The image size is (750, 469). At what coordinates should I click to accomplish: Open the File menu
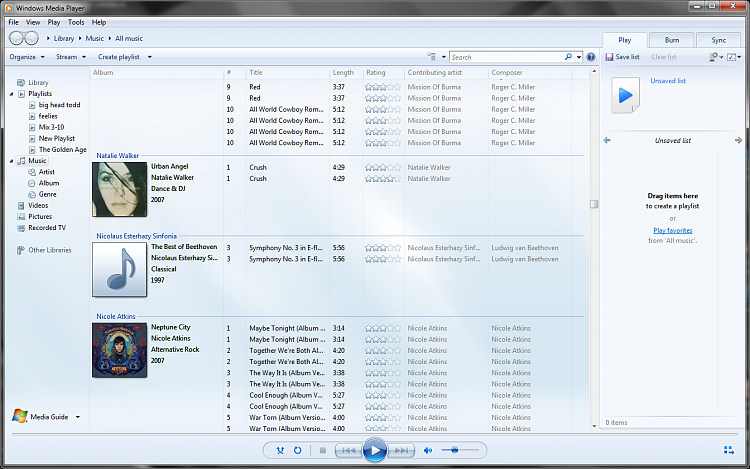tap(13, 22)
